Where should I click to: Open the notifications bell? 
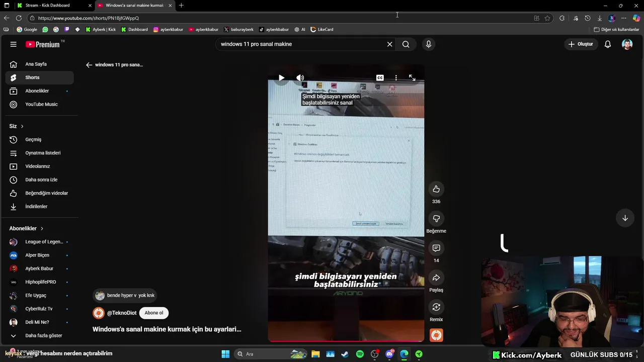(608, 44)
